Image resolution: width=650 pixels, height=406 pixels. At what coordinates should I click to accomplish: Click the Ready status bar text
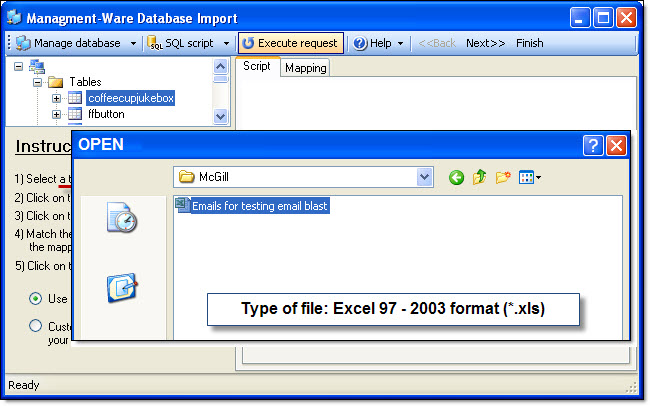(x=24, y=385)
